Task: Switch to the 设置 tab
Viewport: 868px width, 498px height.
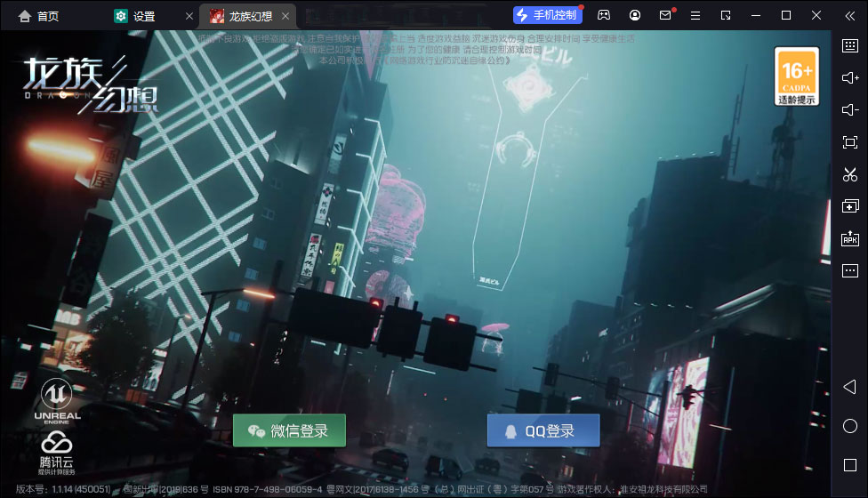Action: pyautogui.click(x=145, y=16)
